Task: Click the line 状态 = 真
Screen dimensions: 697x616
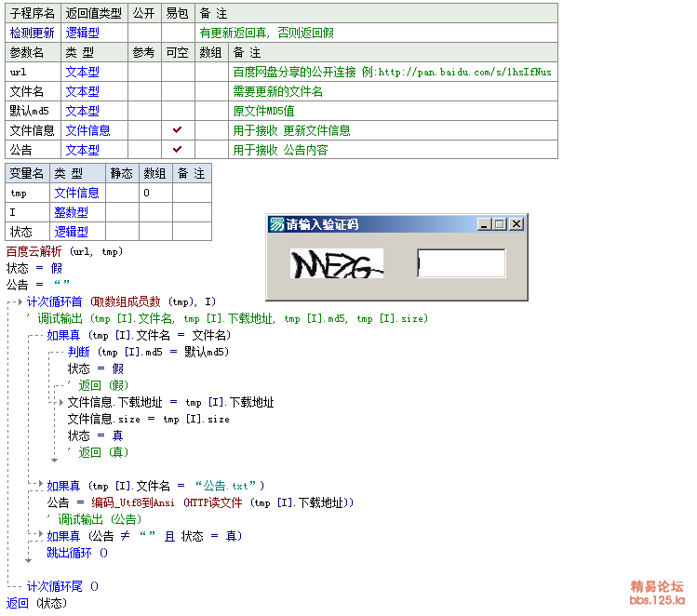Action: (x=95, y=435)
